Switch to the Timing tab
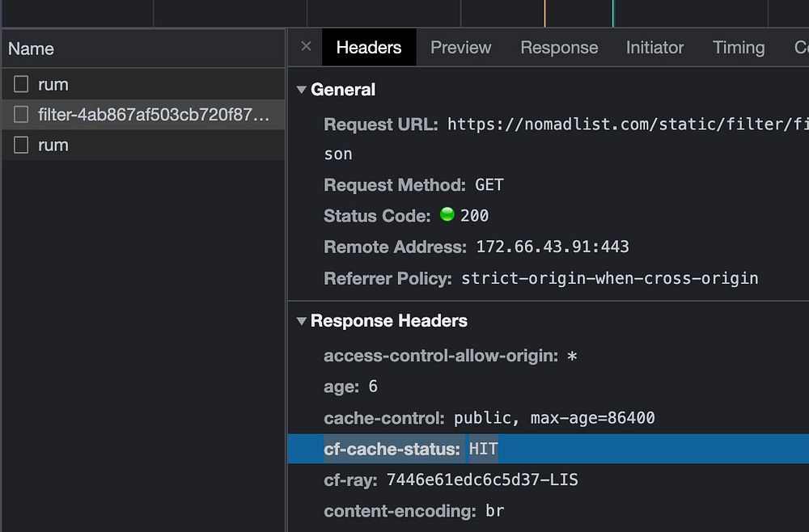Viewport: 809px width, 532px height. tap(738, 48)
